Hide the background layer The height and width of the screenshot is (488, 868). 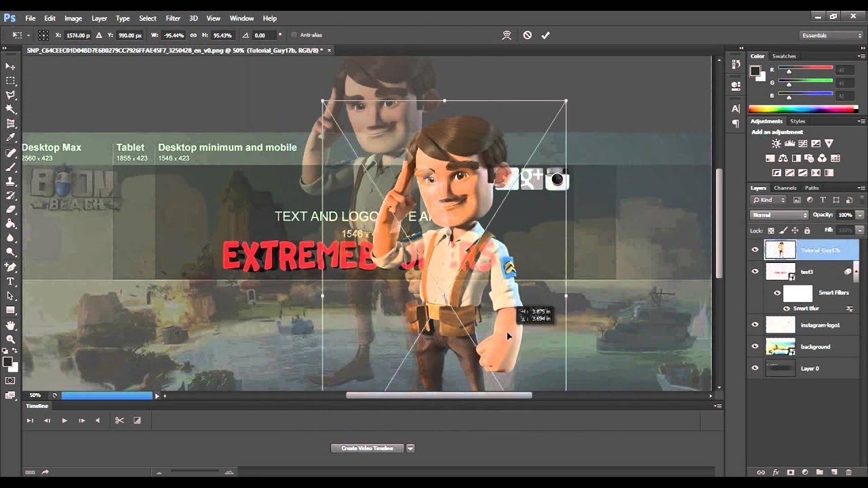[755, 346]
